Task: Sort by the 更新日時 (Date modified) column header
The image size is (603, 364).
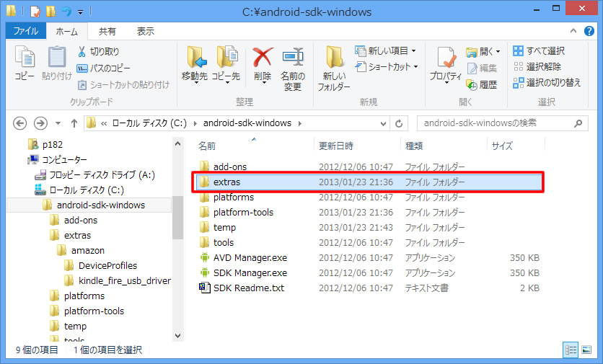Action: pos(335,146)
